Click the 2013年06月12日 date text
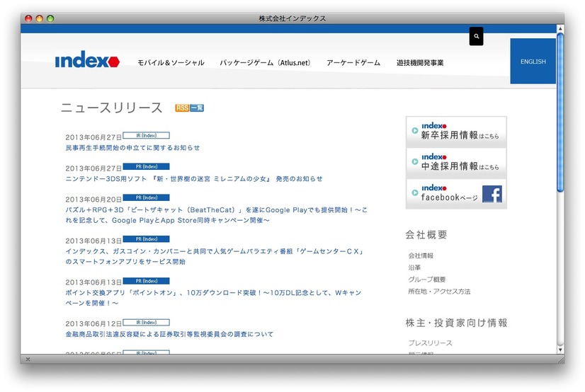Image resolution: width=585 pixels, height=392 pixels. 93,324
